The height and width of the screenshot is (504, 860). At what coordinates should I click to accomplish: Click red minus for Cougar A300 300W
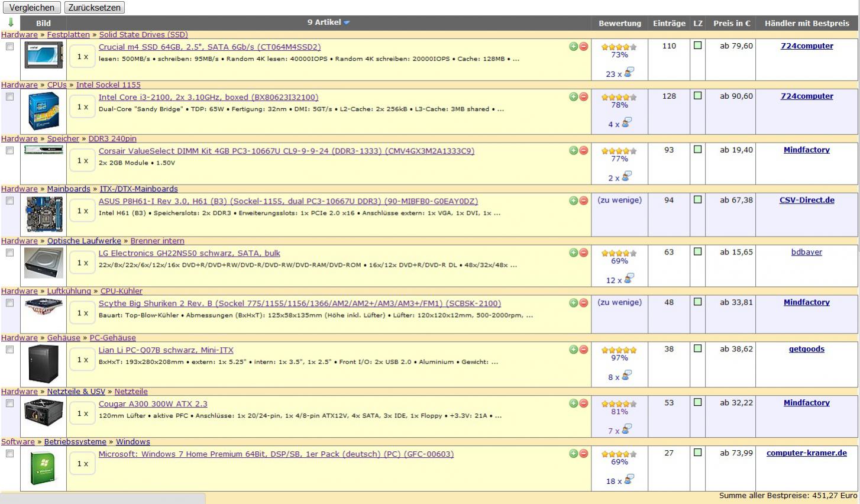coord(583,404)
